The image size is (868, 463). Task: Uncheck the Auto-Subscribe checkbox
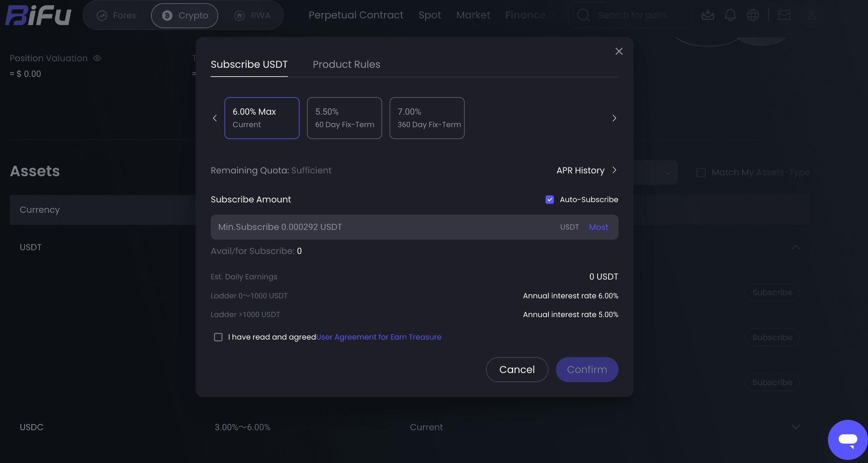point(550,200)
